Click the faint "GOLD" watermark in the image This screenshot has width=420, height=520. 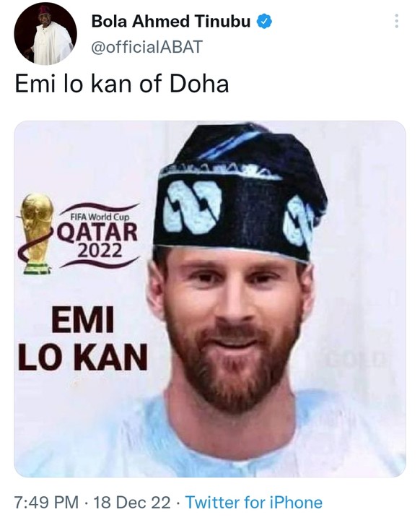click(357, 359)
